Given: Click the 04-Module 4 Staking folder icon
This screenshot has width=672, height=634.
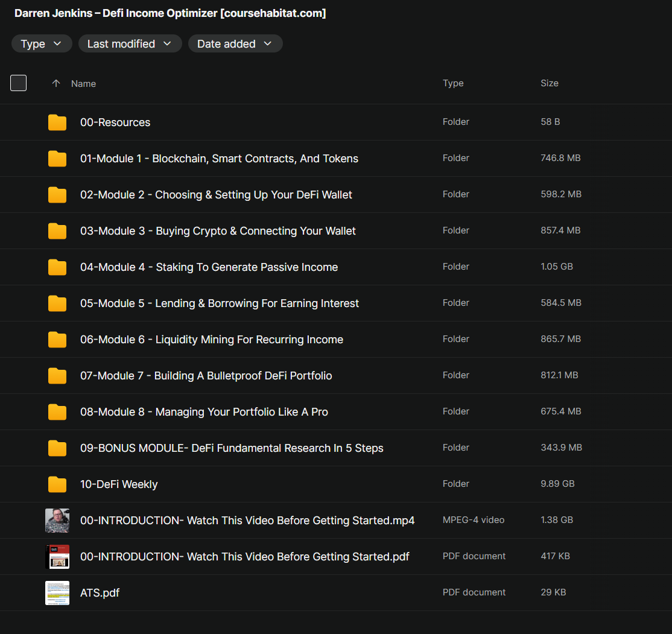Looking at the screenshot, I should click(57, 267).
